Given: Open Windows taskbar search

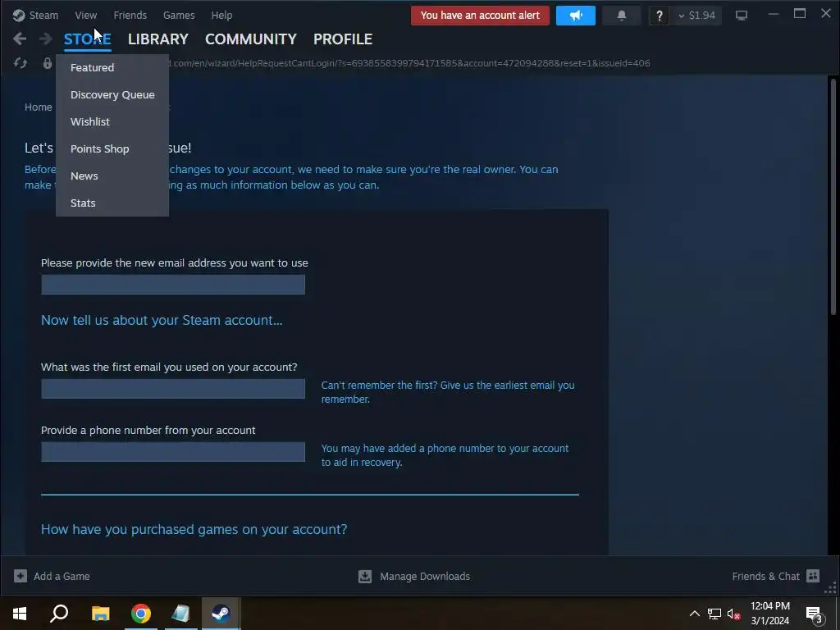Looking at the screenshot, I should tap(59, 614).
